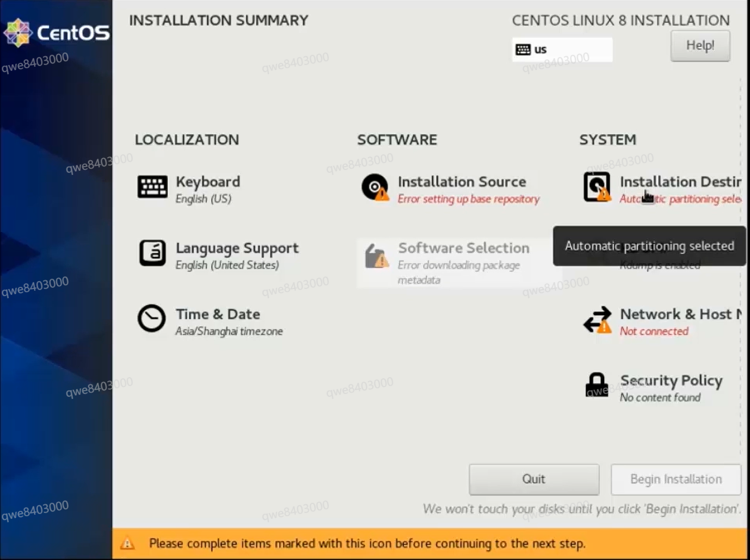Click 'Error downloading package metadata' message
Screen dimensions: 750x560
coord(459,273)
